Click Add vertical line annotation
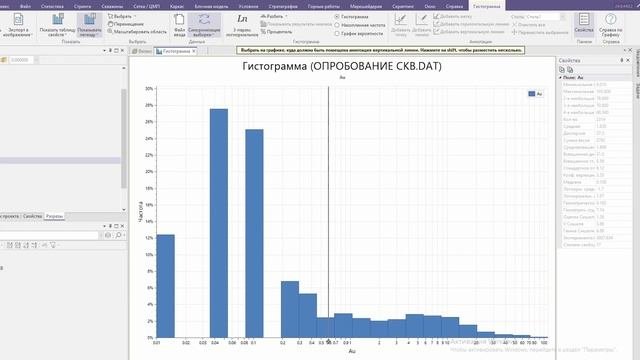 pyautogui.click(x=469, y=32)
